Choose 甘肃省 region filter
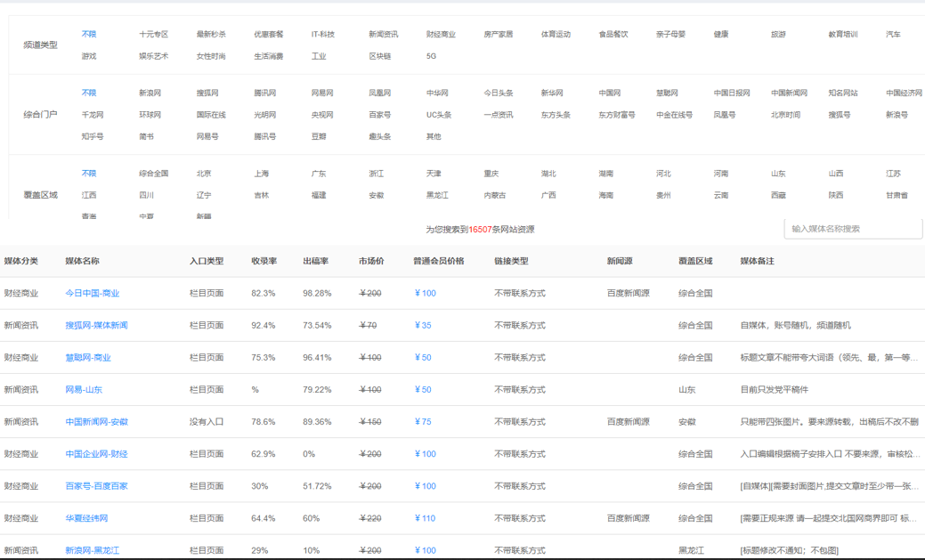Image resolution: width=925 pixels, height=560 pixels. 897,195
